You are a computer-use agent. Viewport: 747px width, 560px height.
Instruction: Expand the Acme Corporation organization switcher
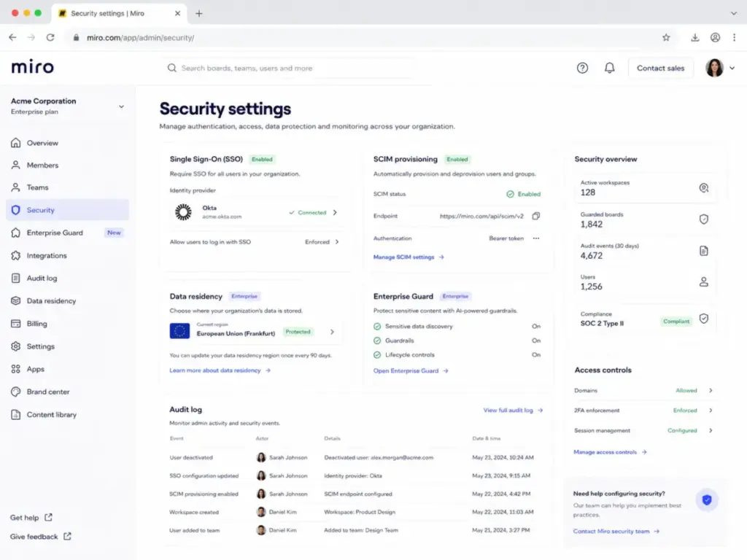[122, 106]
